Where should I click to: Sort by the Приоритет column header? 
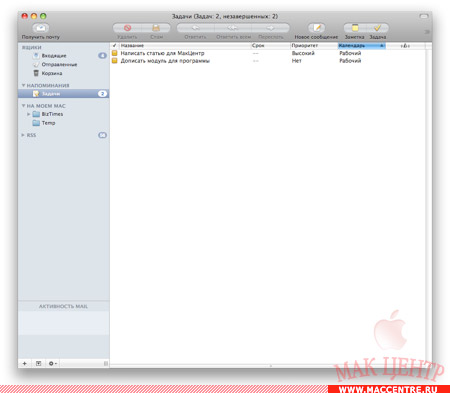(x=314, y=45)
